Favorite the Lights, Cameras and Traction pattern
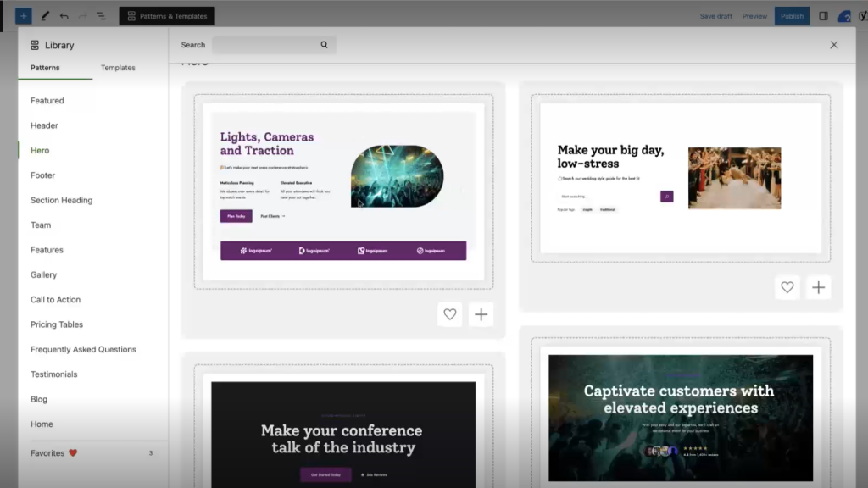This screenshot has height=488, width=868. click(x=449, y=314)
